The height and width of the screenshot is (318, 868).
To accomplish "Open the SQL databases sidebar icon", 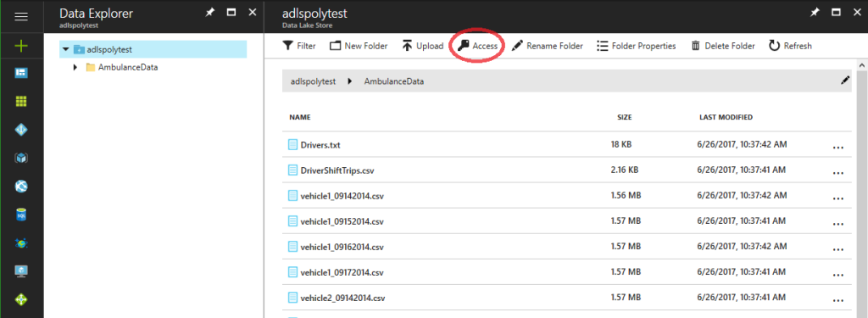I will click(21, 215).
